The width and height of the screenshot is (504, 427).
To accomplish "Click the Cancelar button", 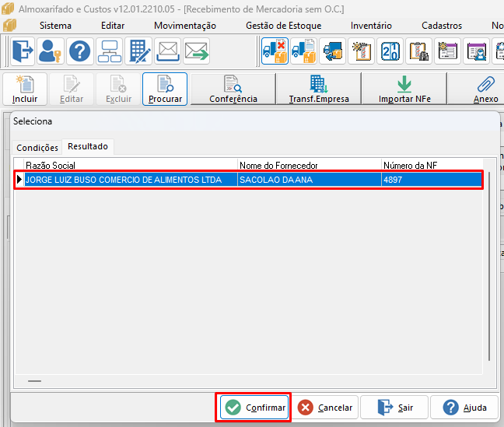I will (x=324, y=408).
